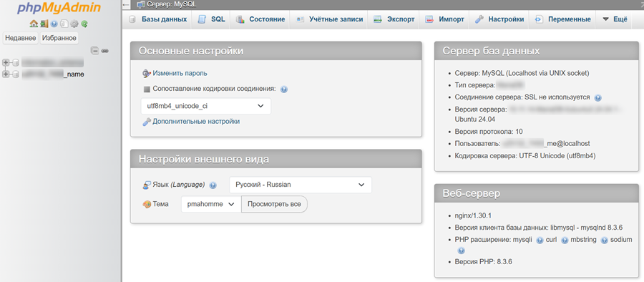Open the Русский - Russian language dropdown
This screenshot has height=282, width=644.
coord(301,185)
